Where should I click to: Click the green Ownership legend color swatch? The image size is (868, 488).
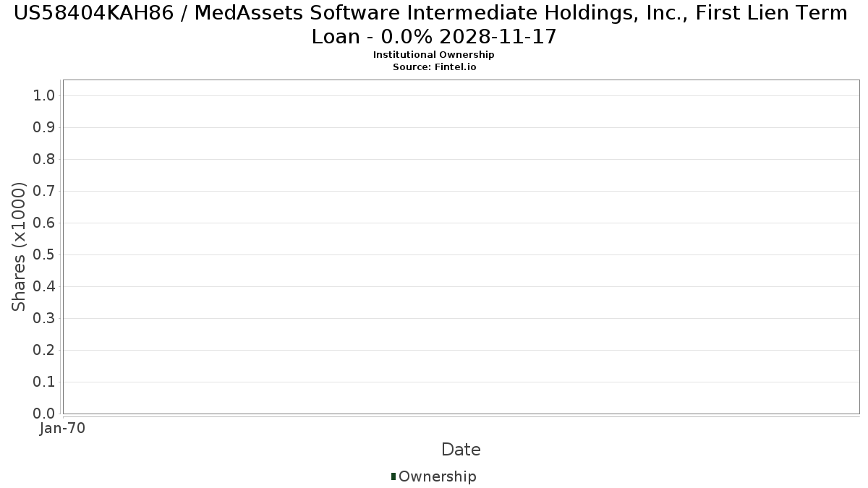(x=393, y=476)
